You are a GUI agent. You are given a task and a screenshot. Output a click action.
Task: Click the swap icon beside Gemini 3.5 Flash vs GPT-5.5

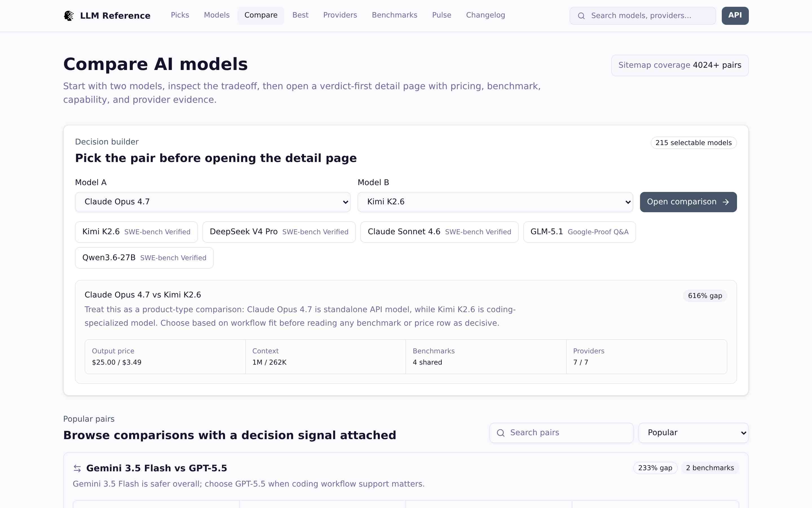pos(77,468)
